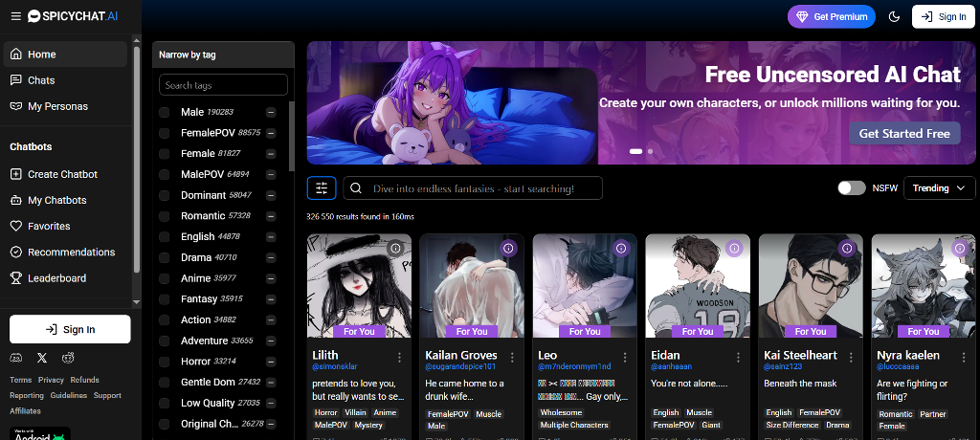This screenshot has width=980, height=440.
Task: Check the FemalePOV tag checkbox
Action: (165, 133)
